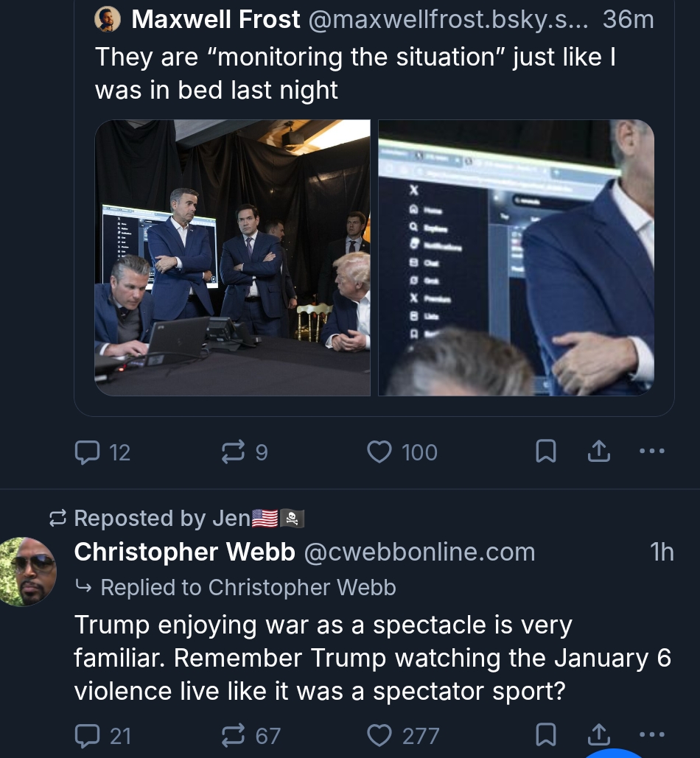700x758 pixels.
Task: Open the right zoomed screen photo
Action: point(516,258)
